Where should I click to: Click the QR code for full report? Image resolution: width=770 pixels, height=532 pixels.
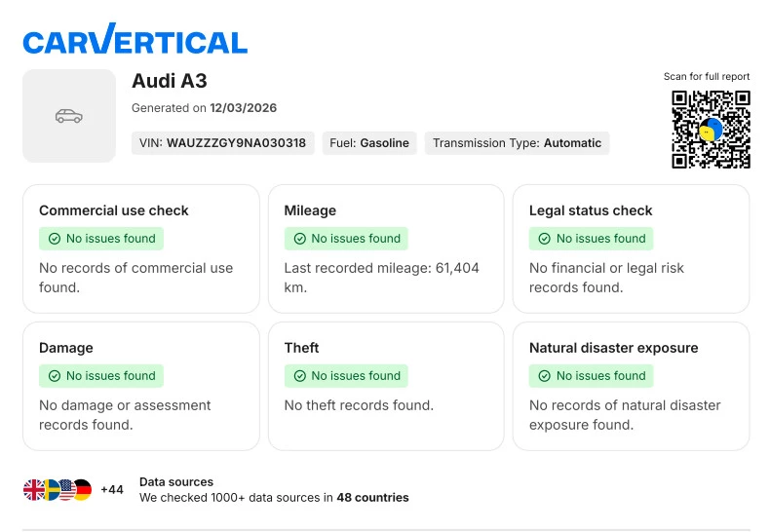tap(711, 130)
